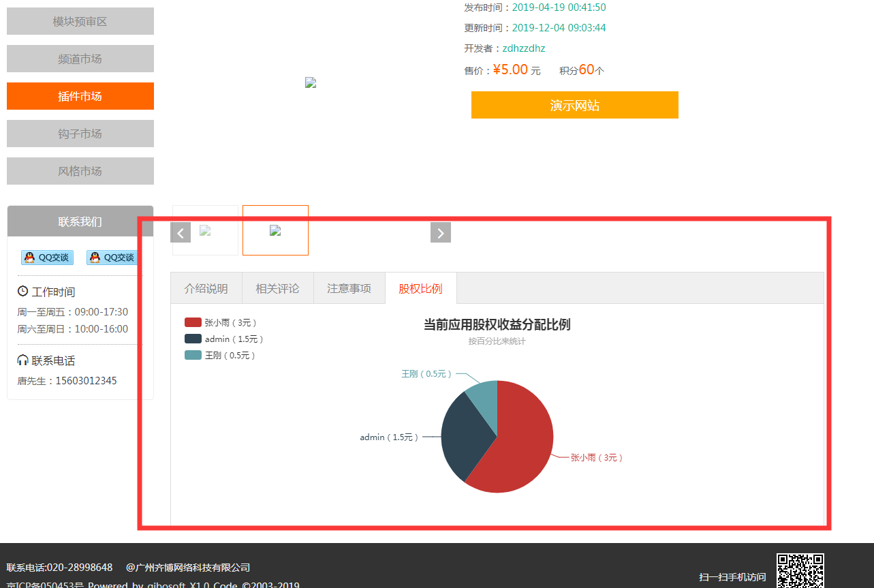Viewport: 874px width, 588px height.
Task: Select the second highlighted thumbnail image
Action: tap(275, 230)
